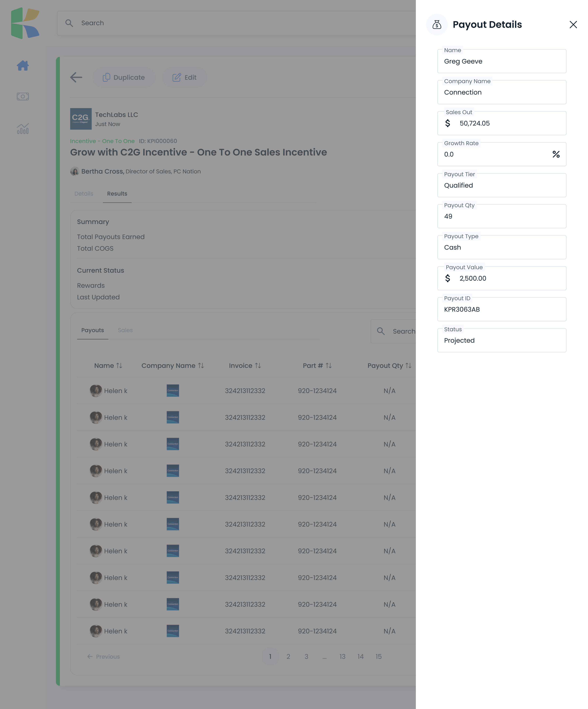
Task: Open the cash payments sidebar icon
Action: [23, 97]
